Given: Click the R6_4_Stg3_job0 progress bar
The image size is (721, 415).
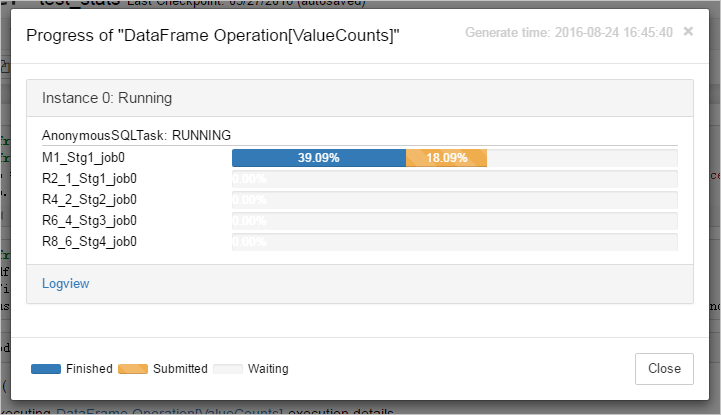Looking at the screenshot, I should pyautogui.click(x=454, y=221).
